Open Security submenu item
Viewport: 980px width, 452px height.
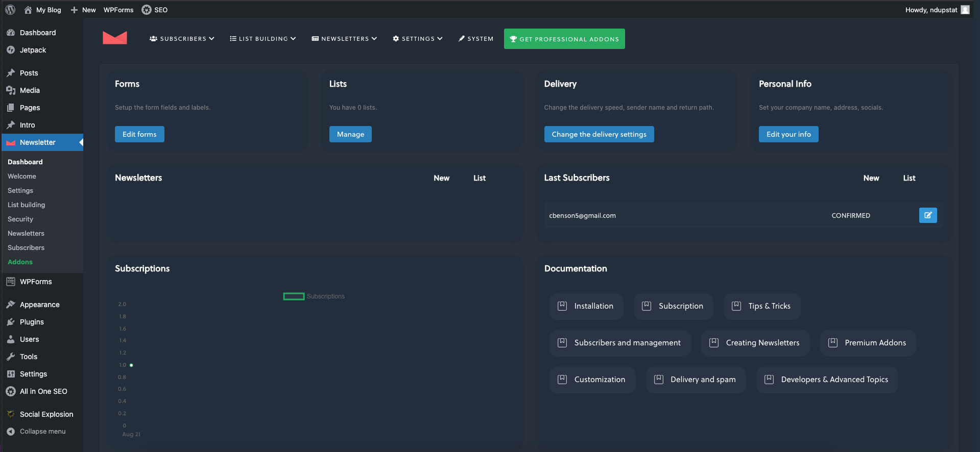[x=20, y=219]
